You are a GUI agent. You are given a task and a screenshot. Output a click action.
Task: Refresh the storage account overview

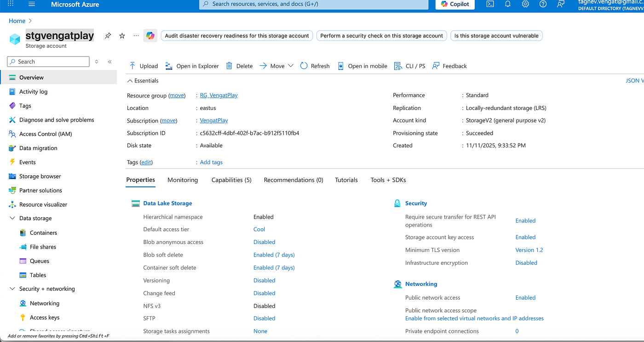[x=315, y=66]
